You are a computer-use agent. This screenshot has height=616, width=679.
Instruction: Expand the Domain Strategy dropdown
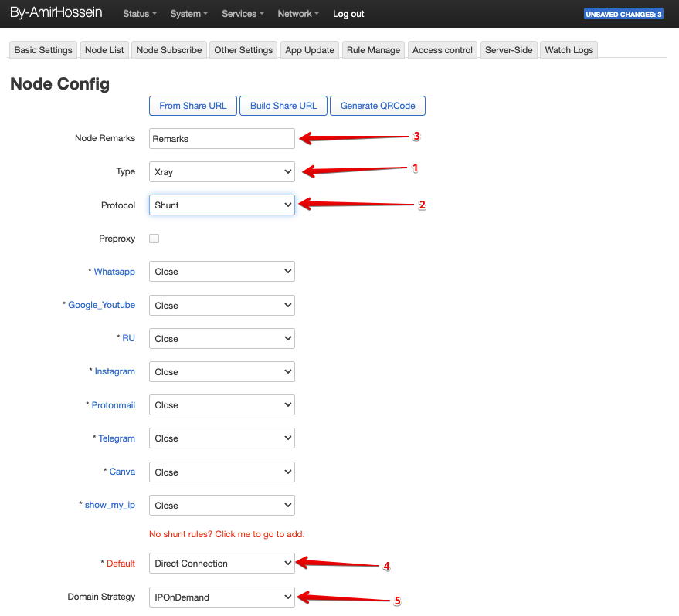coord(222,597)
